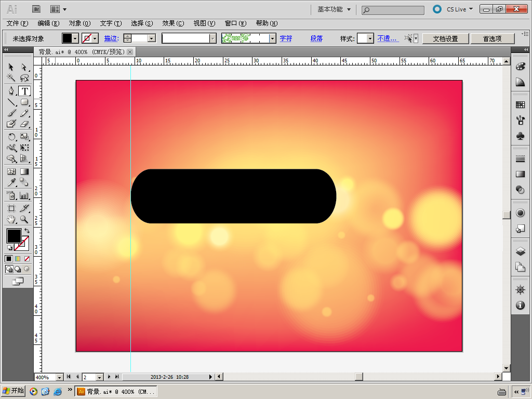The width and height of the screenshot is (532, 399).
Task: Open the 400% zoom level dropdown
Action: pos(59,377)
